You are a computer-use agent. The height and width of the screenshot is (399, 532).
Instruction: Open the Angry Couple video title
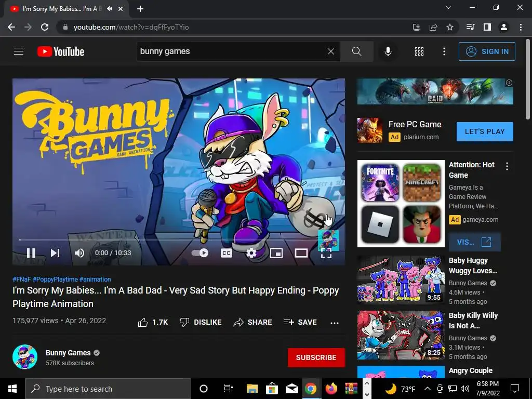(470, 370)
